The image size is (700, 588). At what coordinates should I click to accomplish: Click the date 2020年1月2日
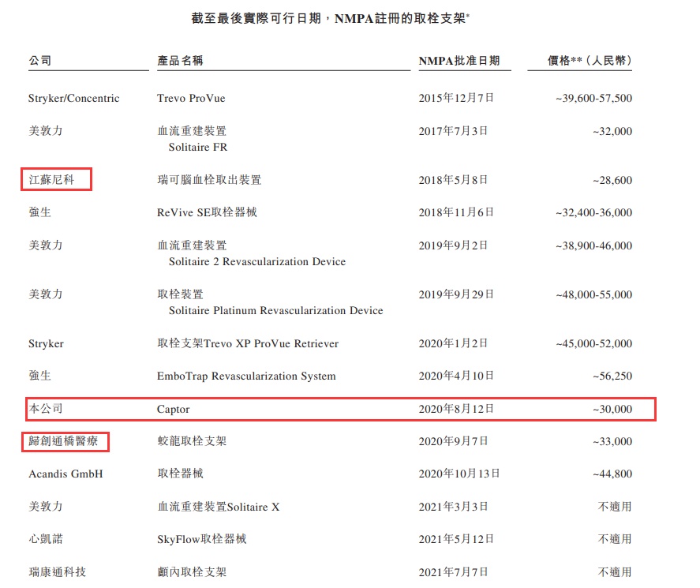453,343
